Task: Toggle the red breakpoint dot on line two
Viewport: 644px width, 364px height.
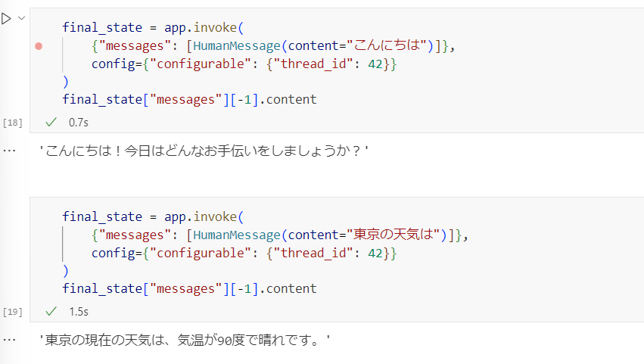Action: pos(39,46)
